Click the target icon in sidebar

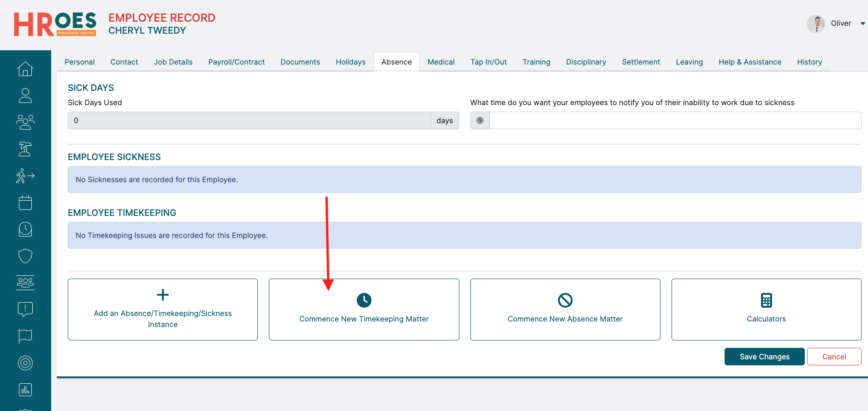(x=25, y=363)
